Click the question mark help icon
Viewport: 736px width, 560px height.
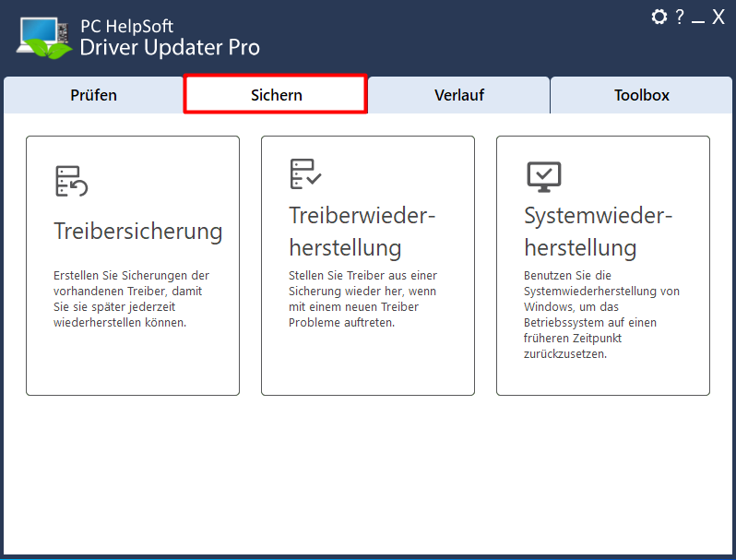click(x=679, y=17)
